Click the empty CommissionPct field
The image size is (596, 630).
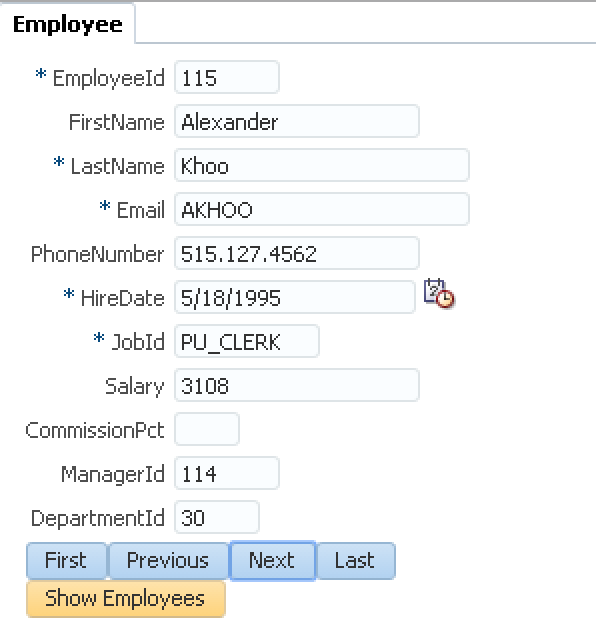207,429
